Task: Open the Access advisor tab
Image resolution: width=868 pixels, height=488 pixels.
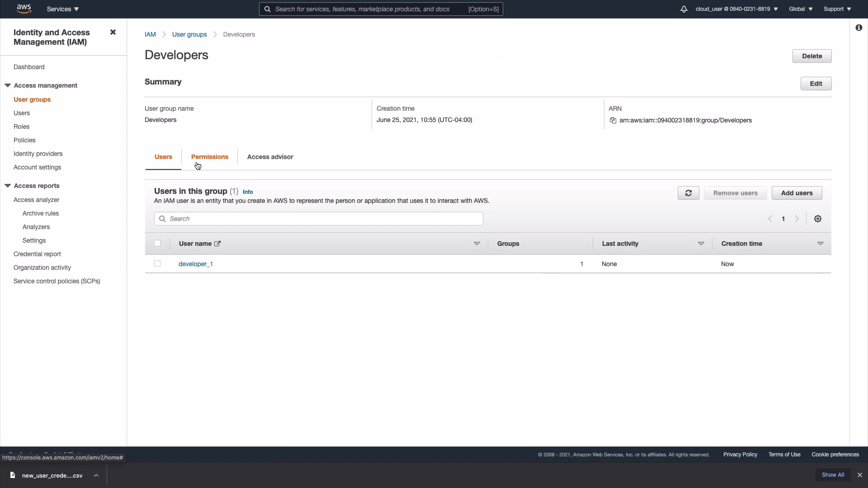Action: point(270,157)
